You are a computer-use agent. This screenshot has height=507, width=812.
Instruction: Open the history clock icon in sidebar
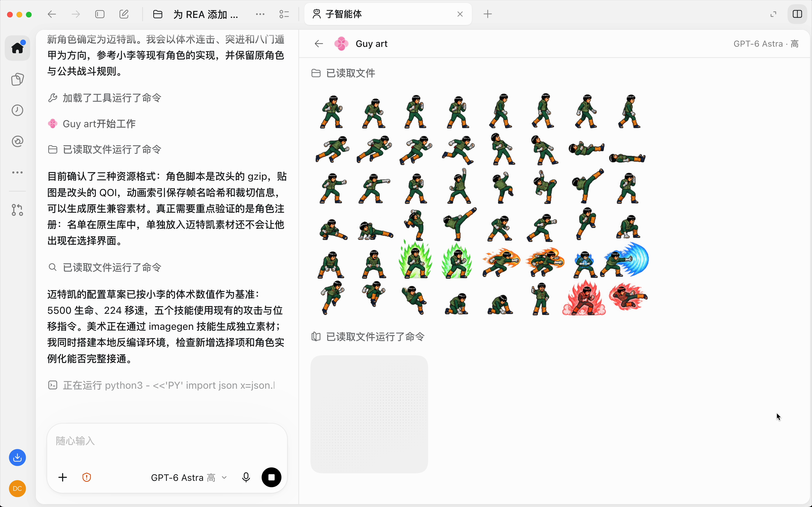pos(17,110)
